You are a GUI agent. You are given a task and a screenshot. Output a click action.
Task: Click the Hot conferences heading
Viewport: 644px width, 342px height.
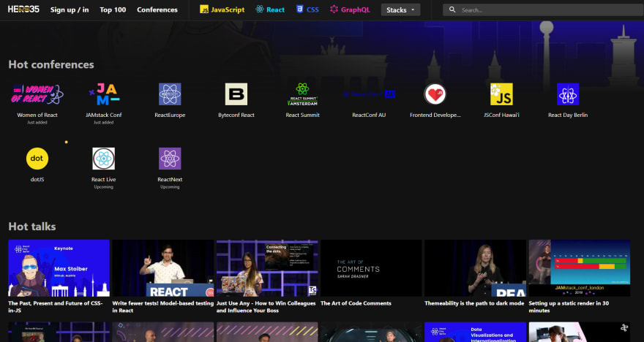point(51,64)
